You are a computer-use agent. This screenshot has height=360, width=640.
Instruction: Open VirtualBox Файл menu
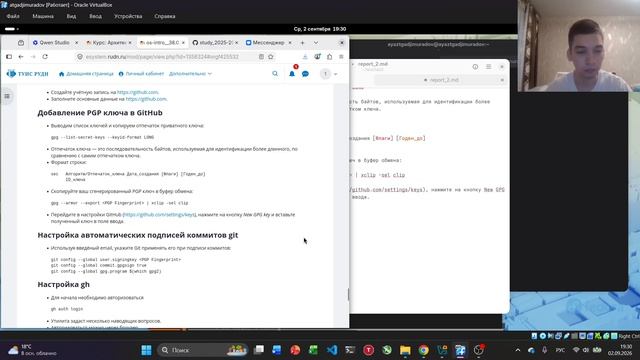pyautogui.click(x=13, y=16)
